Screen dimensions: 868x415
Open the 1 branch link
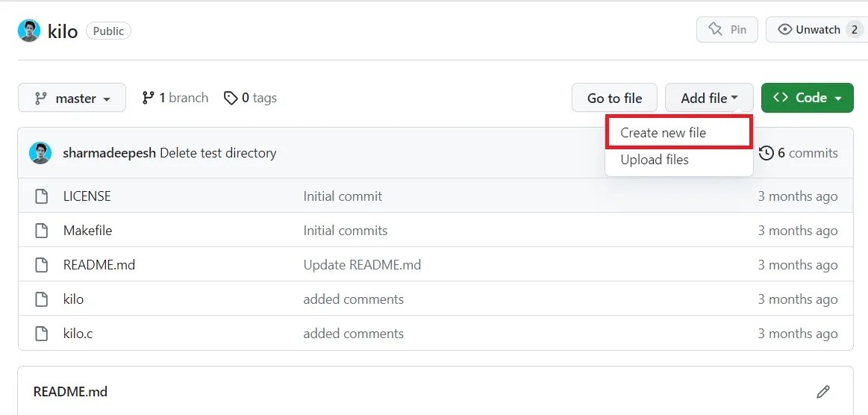(175, 98)
